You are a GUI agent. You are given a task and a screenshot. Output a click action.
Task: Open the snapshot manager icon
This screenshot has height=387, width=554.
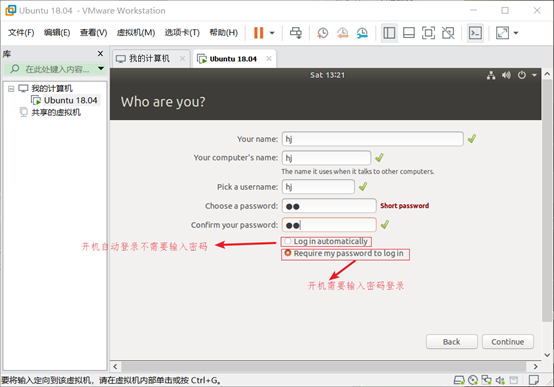[x=362, y=33]
